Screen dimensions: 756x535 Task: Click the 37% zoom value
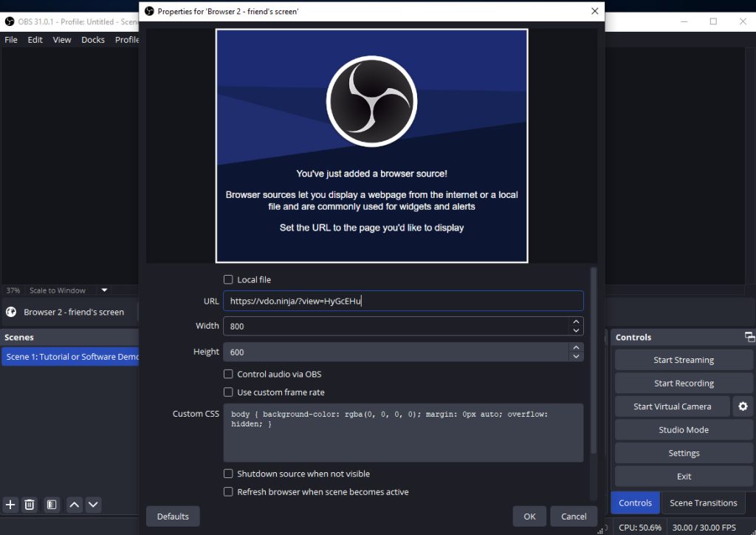pos(13,290)
